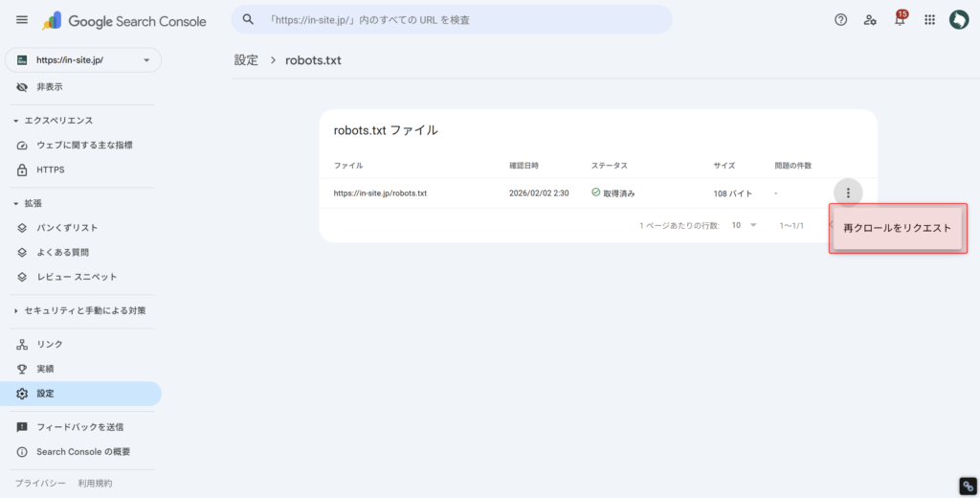The width and height of the screenshot is (980, 498).
Task: Open the property selector https://in-site.jp/
Action: pyautogui.click(x=83, y=60)
